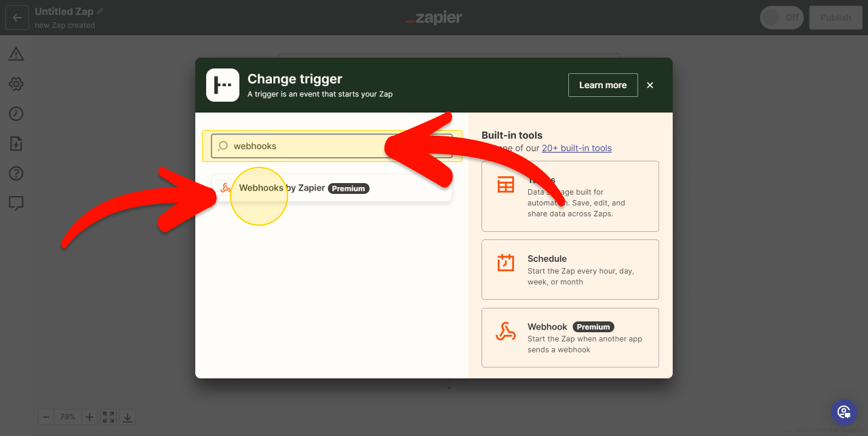The image size is (868, 436).
Task: Choose the Schedule built-in tool card
Action: click(x=570, y=269)
